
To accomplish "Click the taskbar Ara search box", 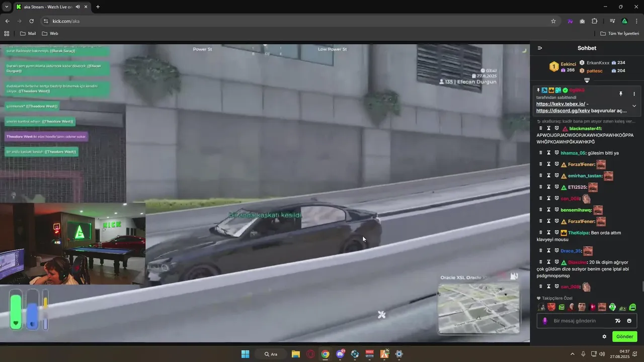I will 272,354.
